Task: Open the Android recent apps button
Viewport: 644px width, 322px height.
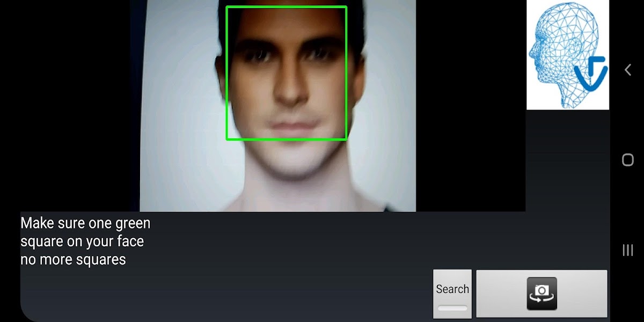Action: [x=627, y=250]
